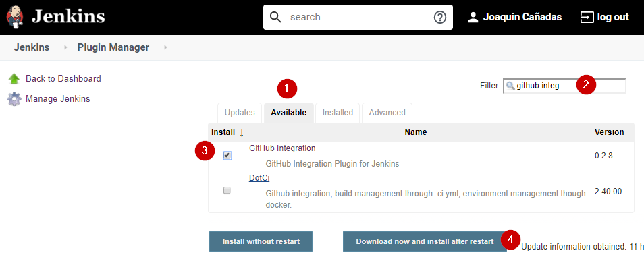Open the GitHub Integration plugin link
The image size is (644, 263).
(x=282, y=148)
